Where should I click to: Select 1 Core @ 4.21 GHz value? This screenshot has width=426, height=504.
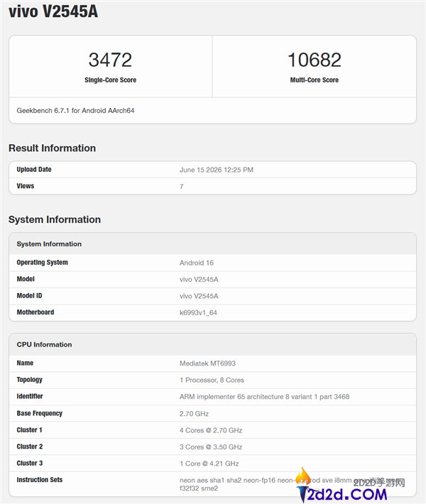point(209,464)
